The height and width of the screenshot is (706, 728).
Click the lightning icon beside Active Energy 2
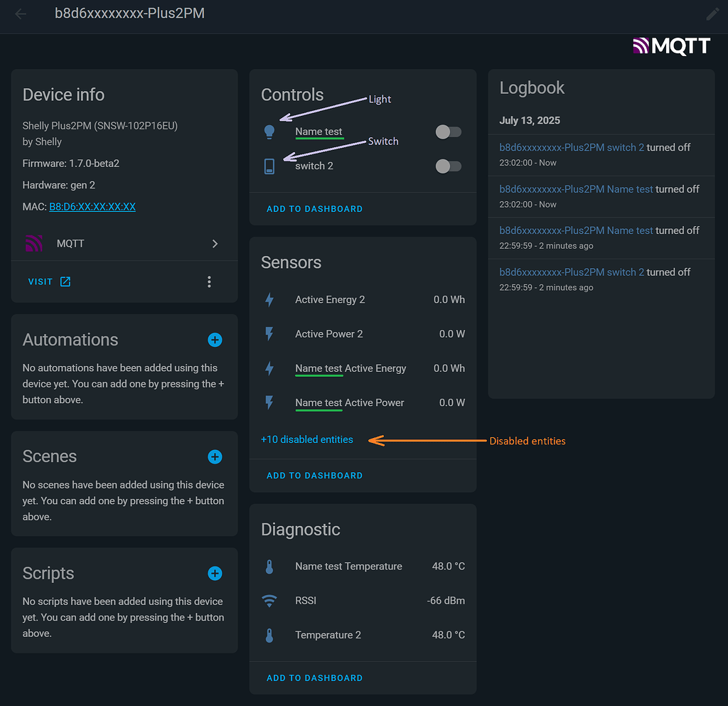click(x=270, y=299)
